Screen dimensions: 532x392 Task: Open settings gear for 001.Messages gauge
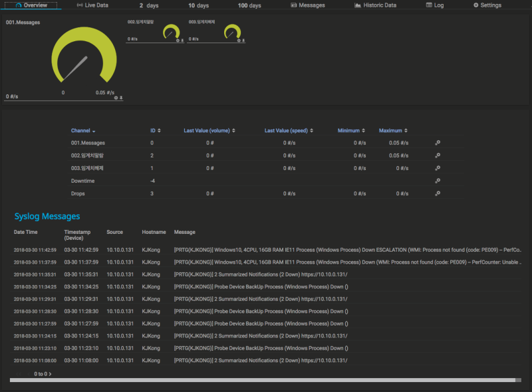(x=116, y=98)
